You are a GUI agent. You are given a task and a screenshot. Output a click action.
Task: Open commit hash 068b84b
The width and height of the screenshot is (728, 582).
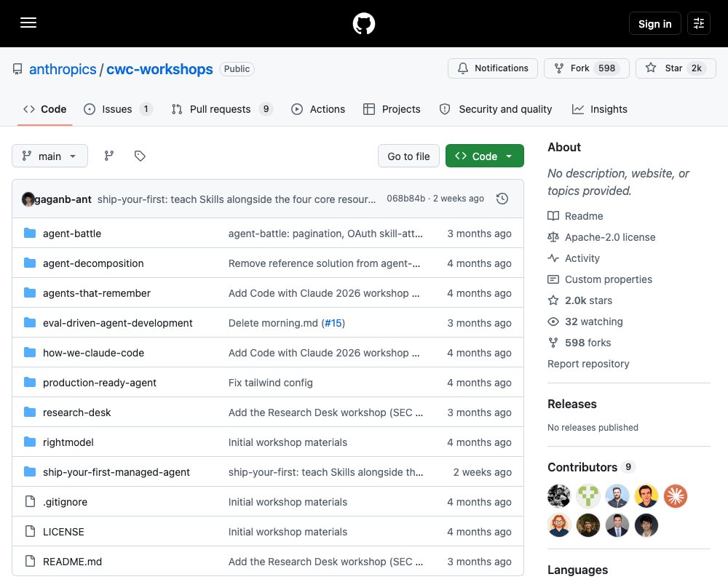tap(405, 199)
